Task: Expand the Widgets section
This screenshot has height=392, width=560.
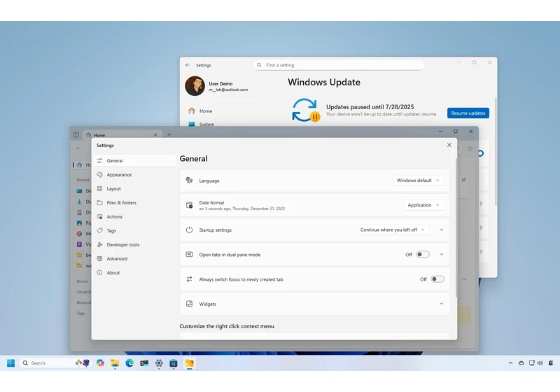Action: 314,304
